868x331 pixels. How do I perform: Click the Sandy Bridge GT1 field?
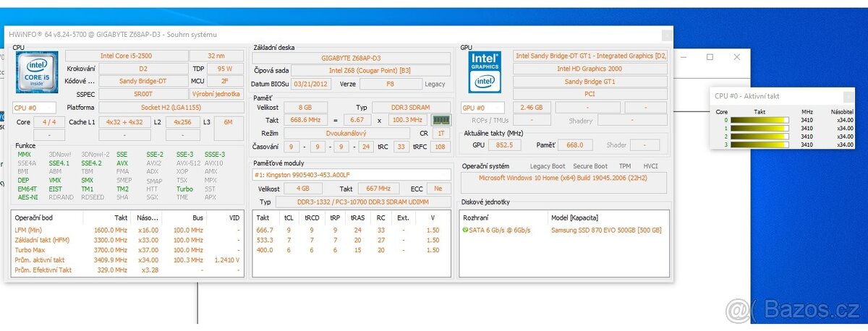pyautogui.click(x=590, y=82)
